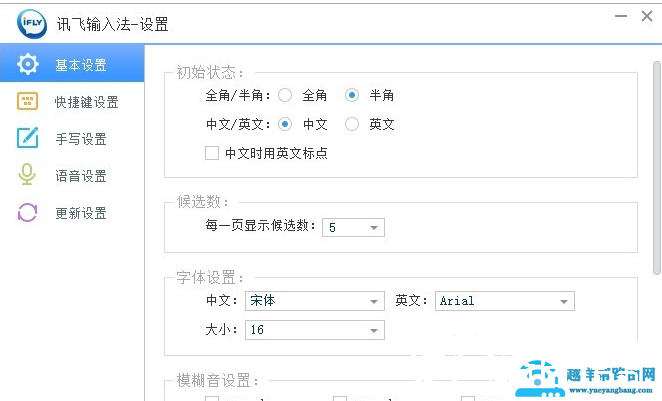
Task: Switch to the 快捷键设置 tab
Action: (72, 102)
